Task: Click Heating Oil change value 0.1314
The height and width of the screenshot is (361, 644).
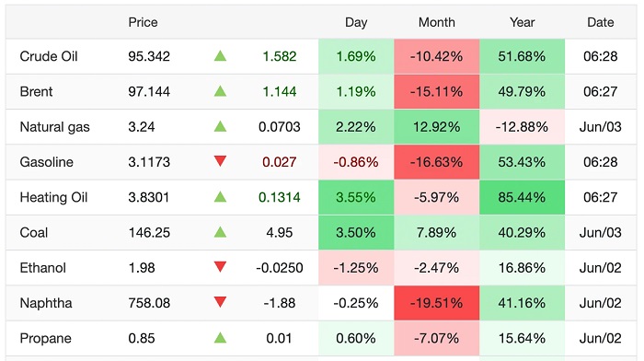Action: (280, 197)
